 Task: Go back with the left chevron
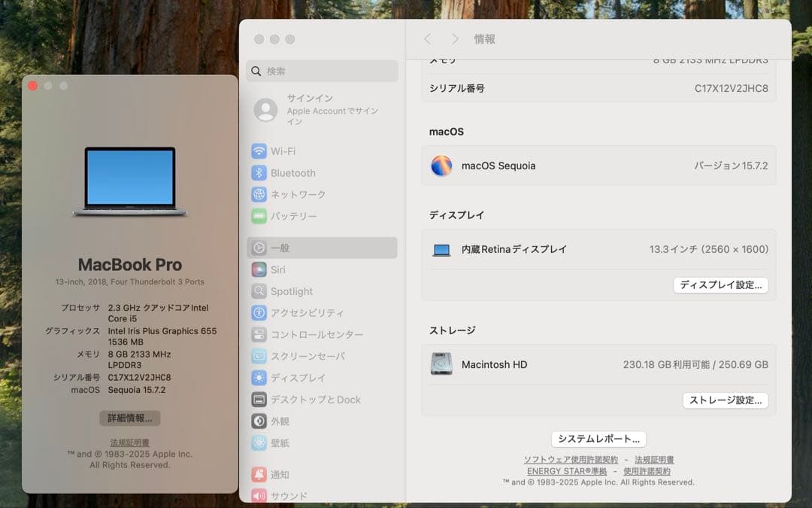point(428,39)
